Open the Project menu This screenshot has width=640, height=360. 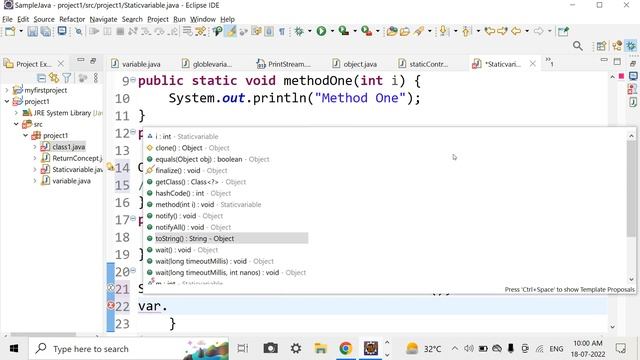click(x=158, y=19)
